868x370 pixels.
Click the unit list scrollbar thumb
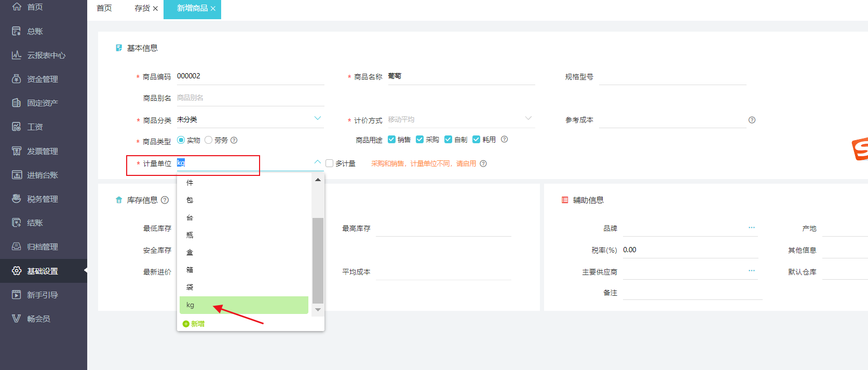[x=318, y=259]
